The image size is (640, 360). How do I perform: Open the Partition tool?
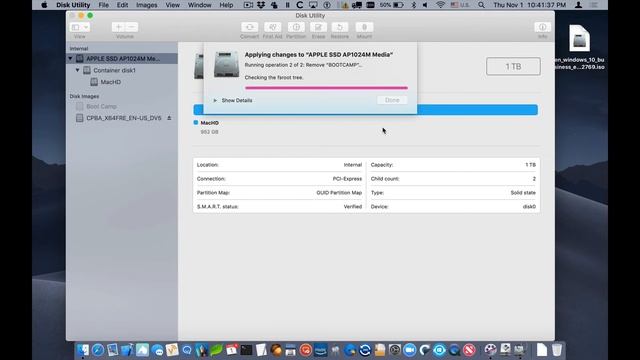296,27
